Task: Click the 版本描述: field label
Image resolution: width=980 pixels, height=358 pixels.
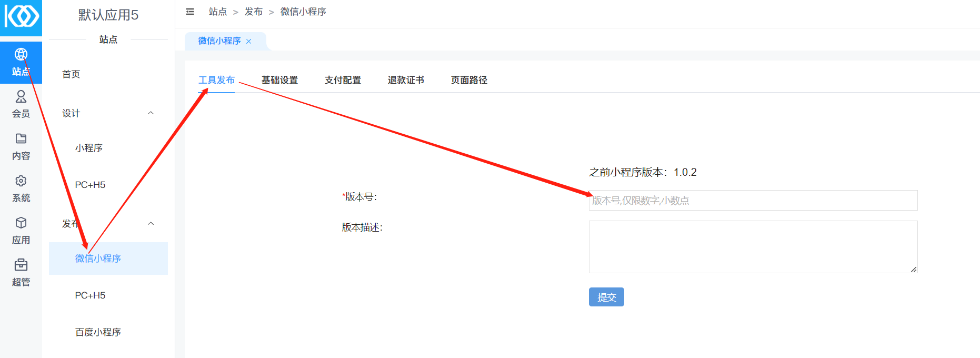Action: 362,227
